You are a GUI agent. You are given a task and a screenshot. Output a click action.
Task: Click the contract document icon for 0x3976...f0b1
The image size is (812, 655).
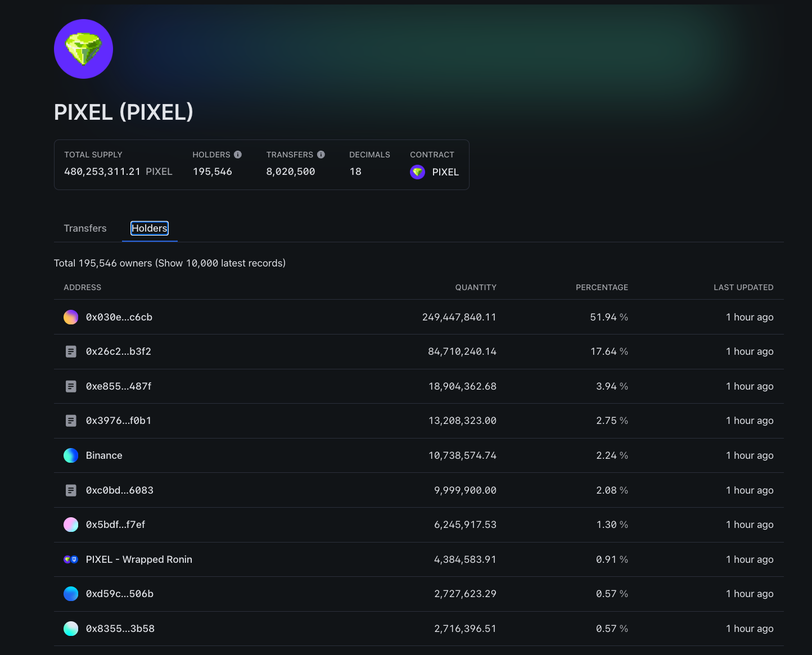pos(71,421)
